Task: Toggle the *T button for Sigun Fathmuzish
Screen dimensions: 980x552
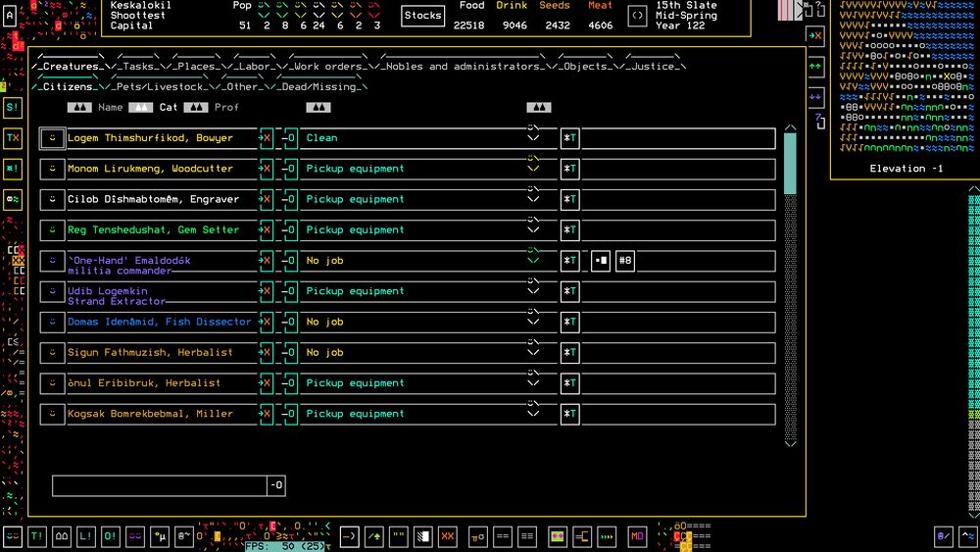Action: pos(570,353)
